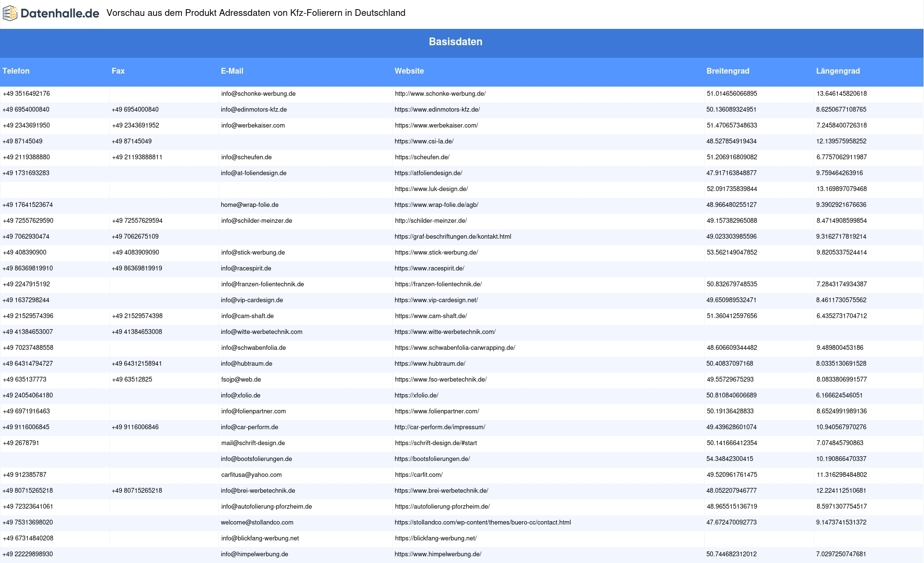Click the Datenhalle.de logo icon

click(x=10, y=13)
